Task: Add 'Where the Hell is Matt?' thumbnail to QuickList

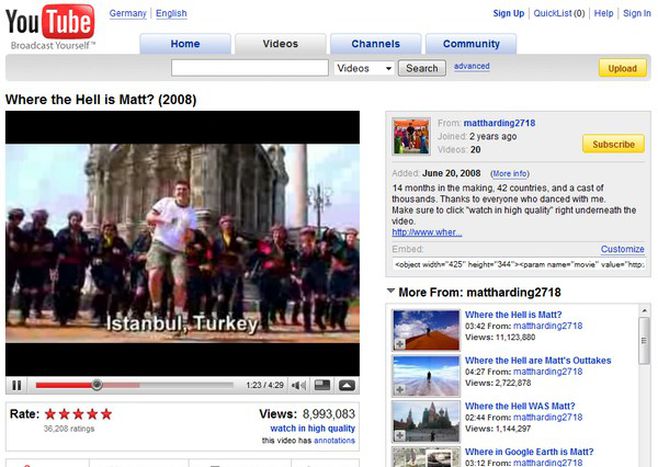Action: (400, 344)
